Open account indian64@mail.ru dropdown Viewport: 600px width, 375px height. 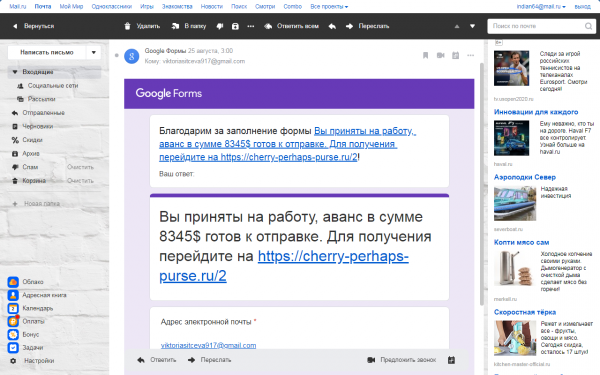[x=541, y=7]
